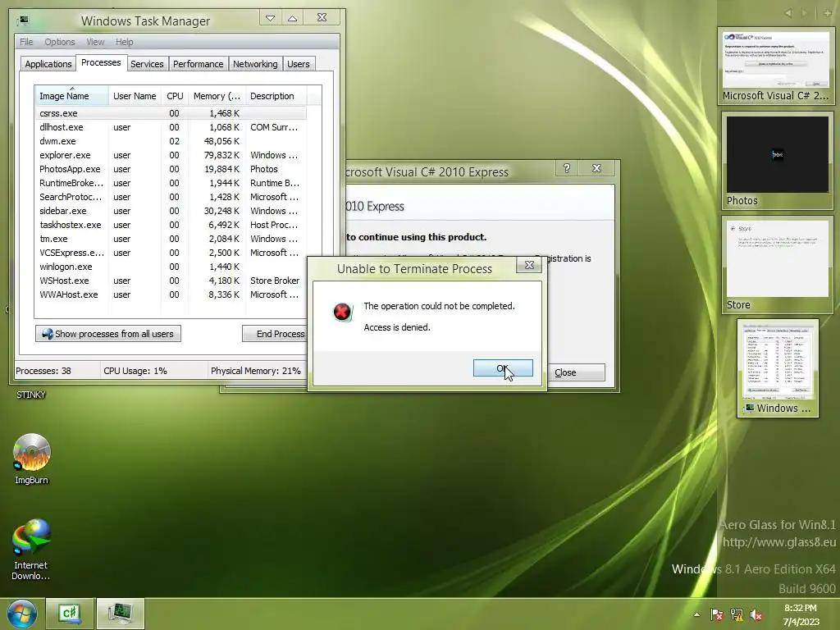Select sidebar.exe process row
Image resolution: width=840 pixels, height=630 pixels.
pos(171,211)
